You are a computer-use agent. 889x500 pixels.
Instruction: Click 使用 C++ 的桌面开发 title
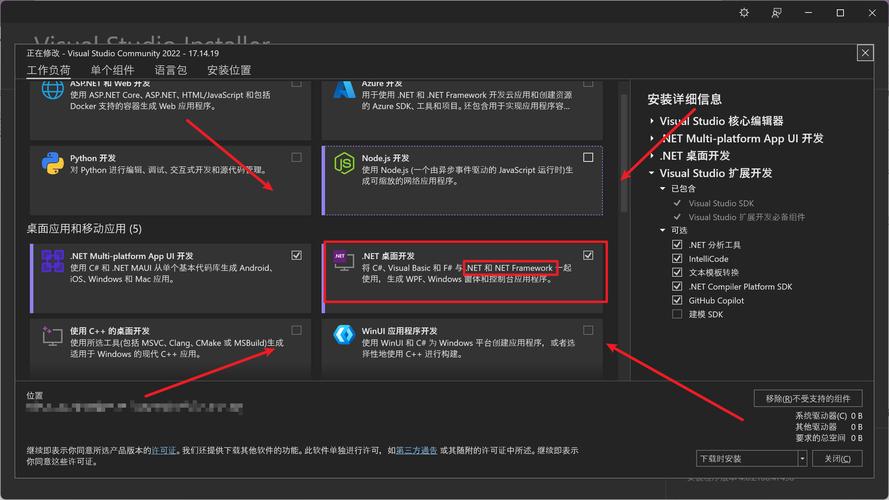coord(110,330)
